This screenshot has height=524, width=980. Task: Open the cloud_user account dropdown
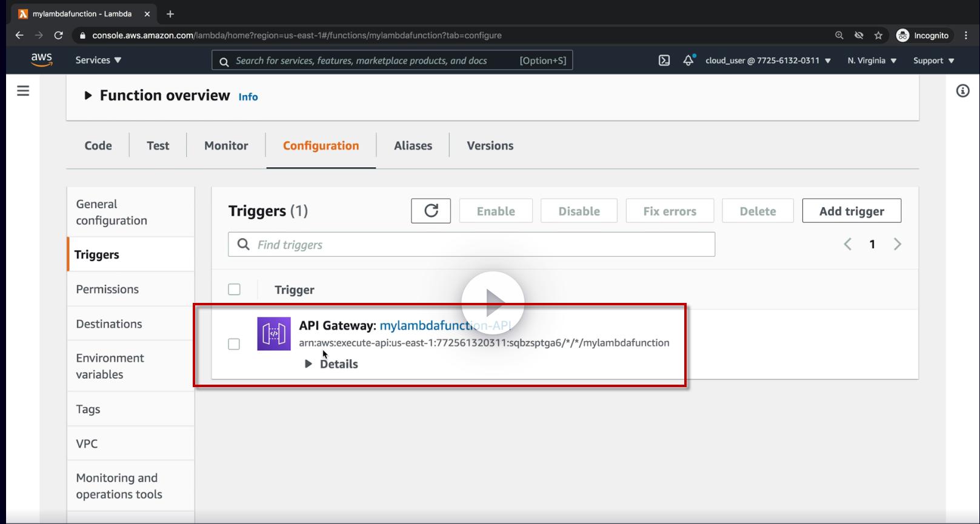[x=768, y=61]
